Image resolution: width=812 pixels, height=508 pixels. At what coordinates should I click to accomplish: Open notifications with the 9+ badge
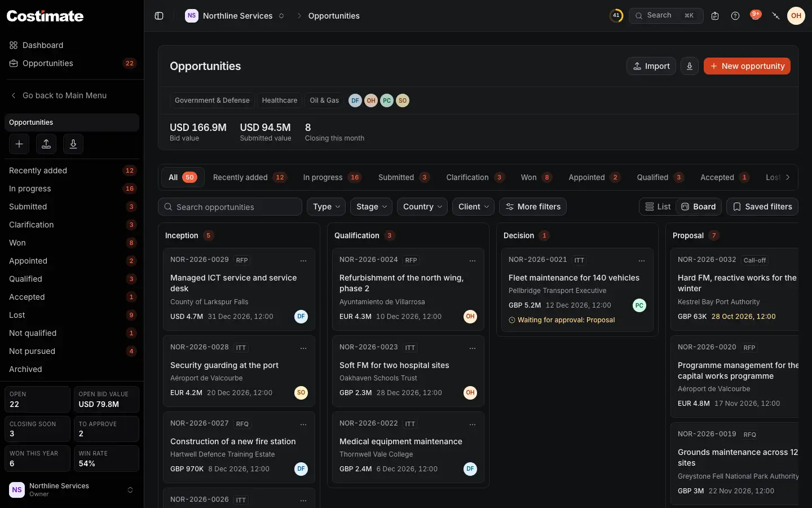756,15
